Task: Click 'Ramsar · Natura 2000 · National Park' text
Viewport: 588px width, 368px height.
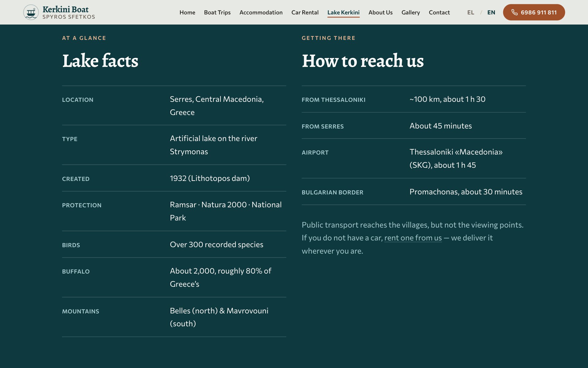Action: click(226, 211)
